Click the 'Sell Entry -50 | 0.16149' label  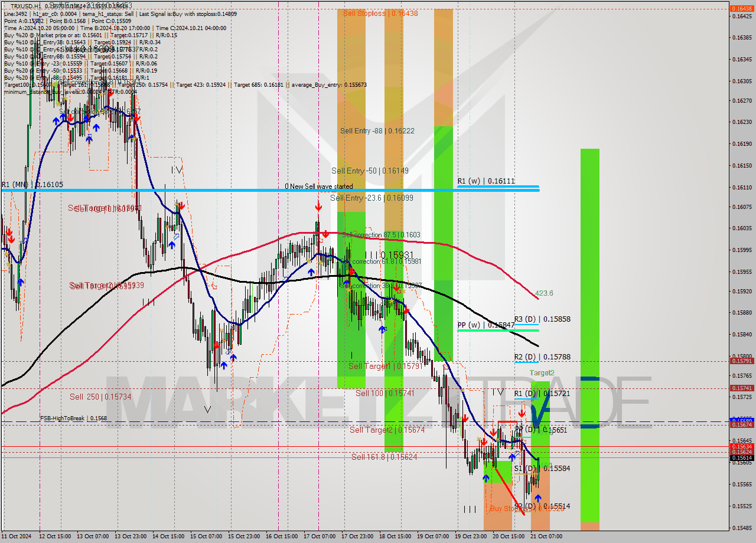(369, 171)
